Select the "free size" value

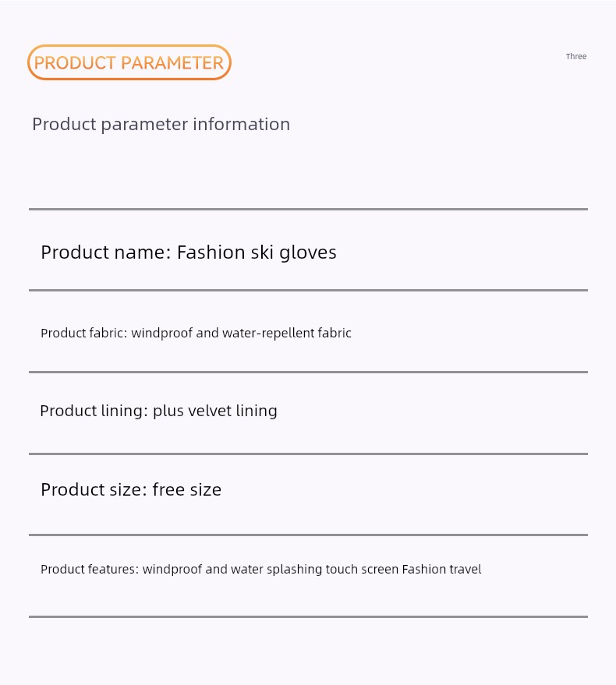(x=186, y=489)
